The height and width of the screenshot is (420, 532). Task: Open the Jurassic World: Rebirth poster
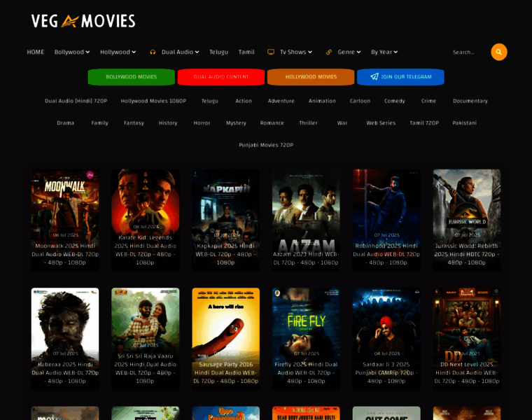tap(467, 220)
